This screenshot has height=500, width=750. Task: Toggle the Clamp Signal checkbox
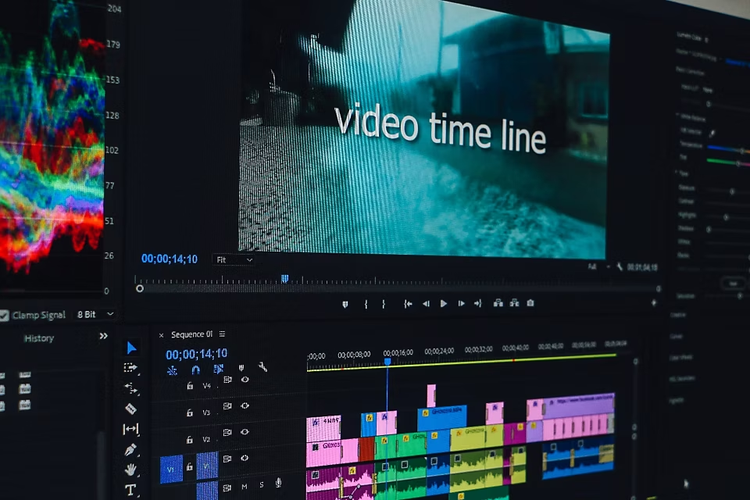4,316
